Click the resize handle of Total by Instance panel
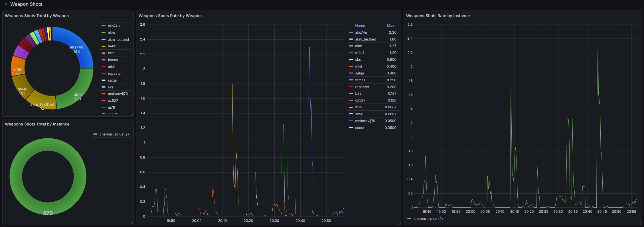 click(132, 223)
